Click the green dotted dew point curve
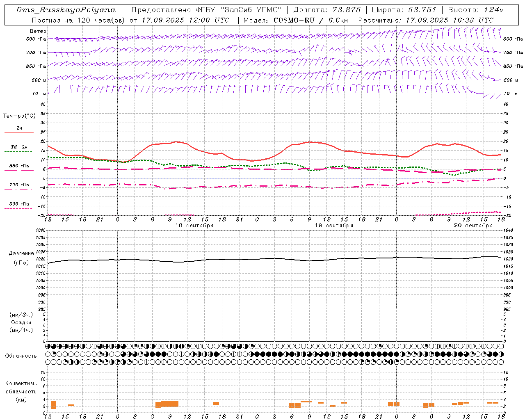This screenshot has height=420, width=525. [x=274, y=165]
